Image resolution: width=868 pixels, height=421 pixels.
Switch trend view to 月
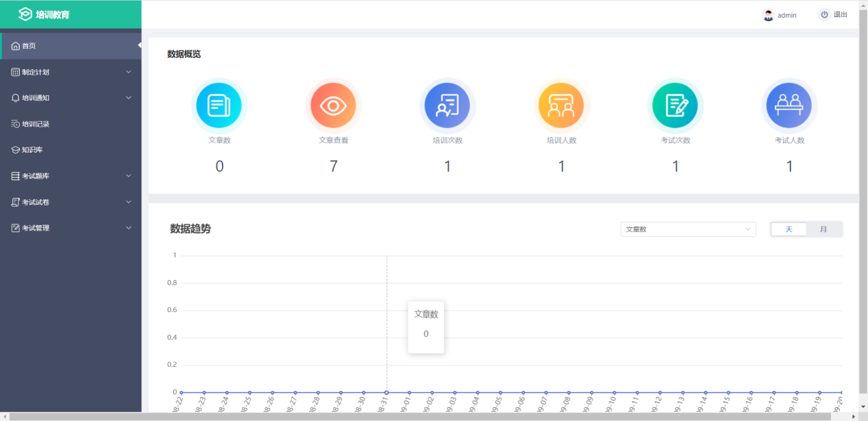click(x=823, y=229)
